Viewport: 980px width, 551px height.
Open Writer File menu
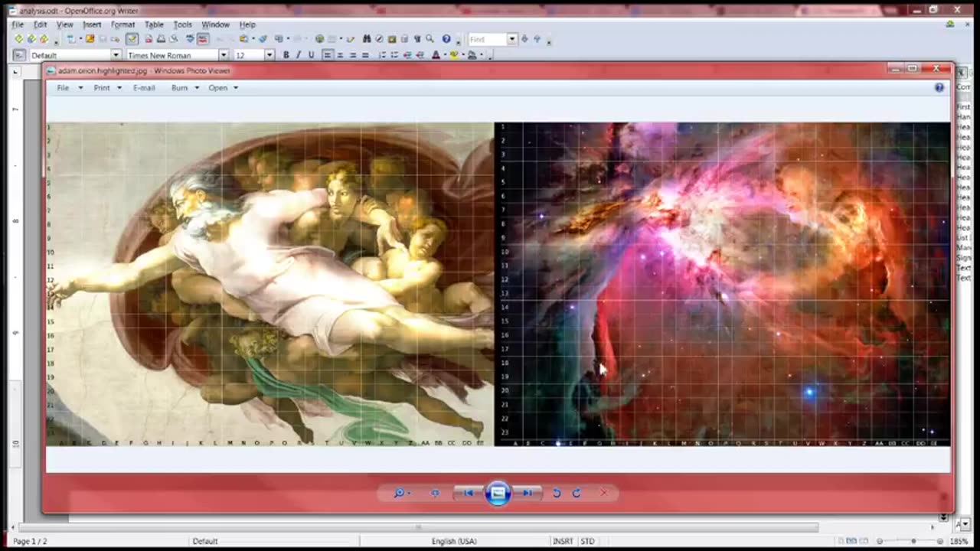click(x=17, y=24)
